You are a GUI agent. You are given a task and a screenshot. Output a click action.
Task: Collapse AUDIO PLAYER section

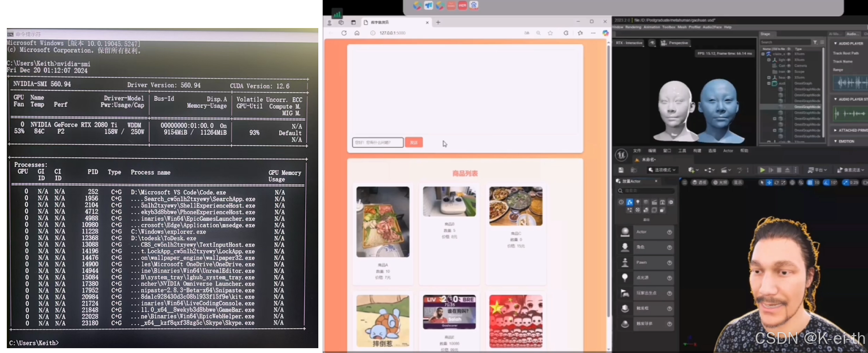(836, 44)
